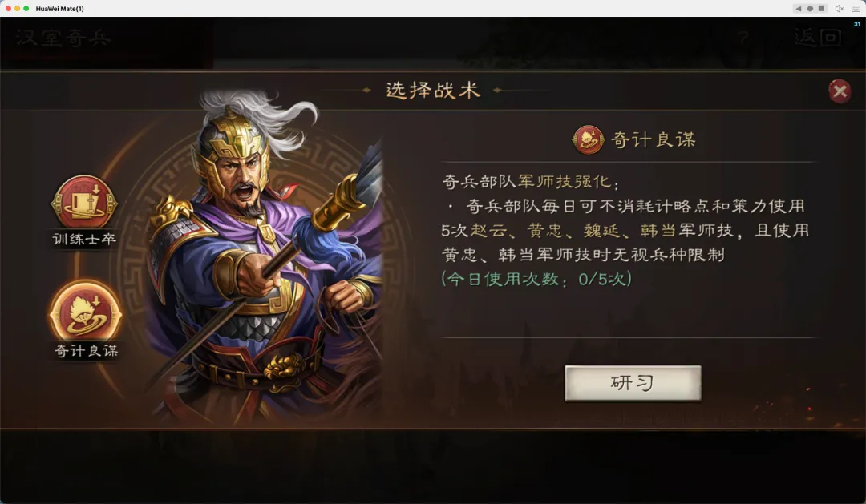This screenshot has height=504, width=866.
Task: Click the 赵云 name link
Action: coord(488,230)
